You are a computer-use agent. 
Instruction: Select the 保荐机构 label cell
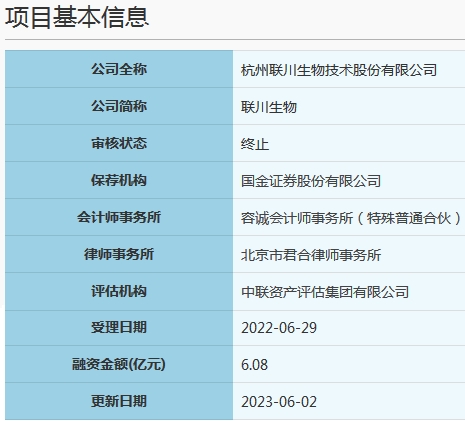(x=119, y=180)
